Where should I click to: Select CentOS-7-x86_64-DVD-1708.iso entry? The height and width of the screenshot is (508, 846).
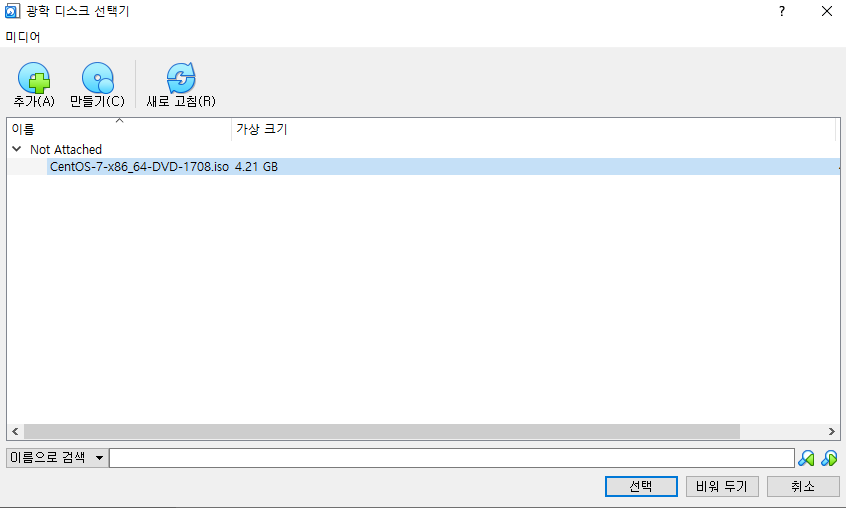coord(139,167)
